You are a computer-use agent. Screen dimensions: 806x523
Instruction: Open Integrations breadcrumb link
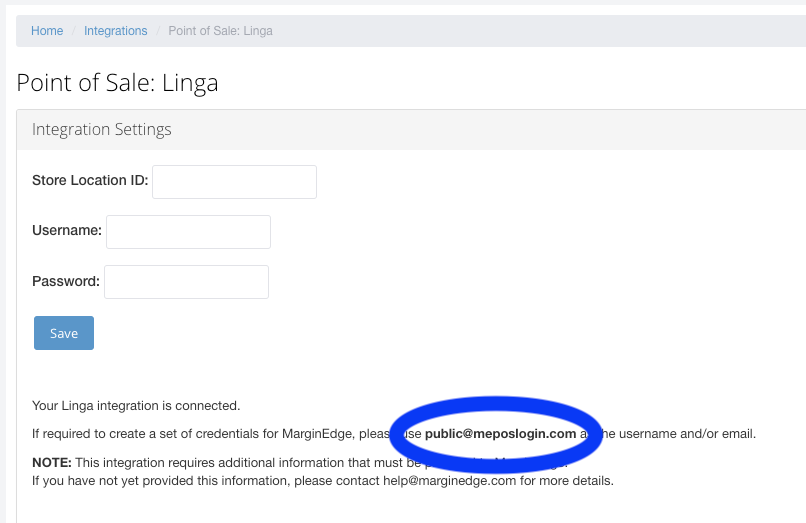pyautogui.click(x=116, y=31)
